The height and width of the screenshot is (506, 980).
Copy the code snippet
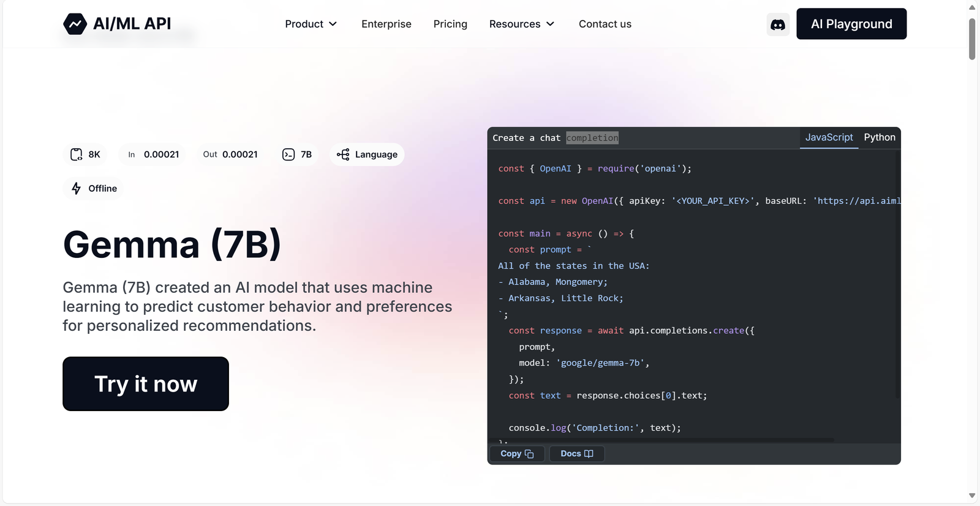[517, 454]
